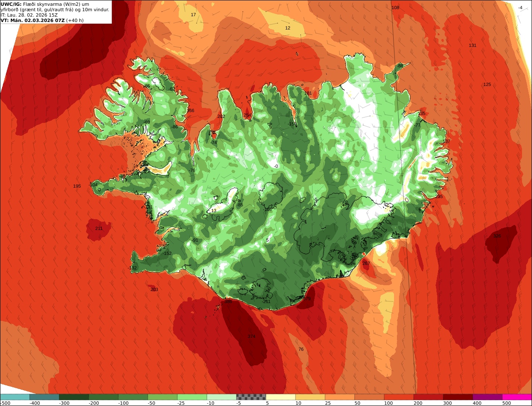The image size is (532, 406).
Task: Click the flux value '13' on the map
Action: pos(214,210)
